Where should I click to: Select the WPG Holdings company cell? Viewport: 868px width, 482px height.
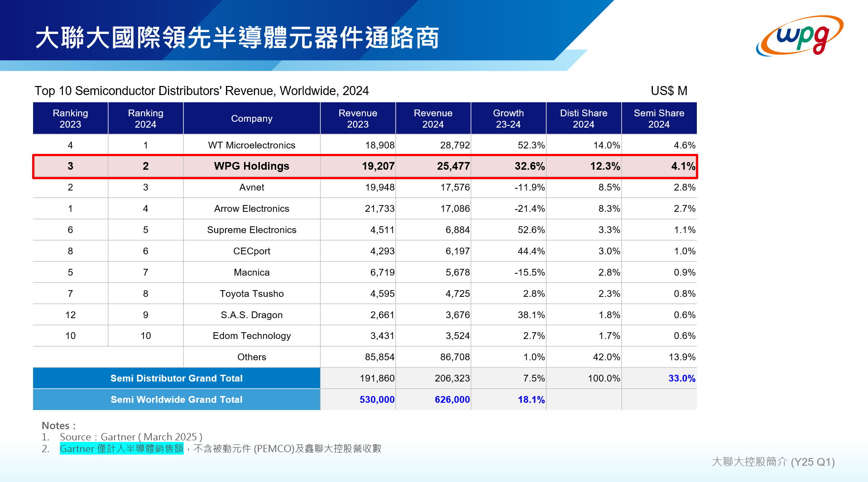click(x=252, y=166)
